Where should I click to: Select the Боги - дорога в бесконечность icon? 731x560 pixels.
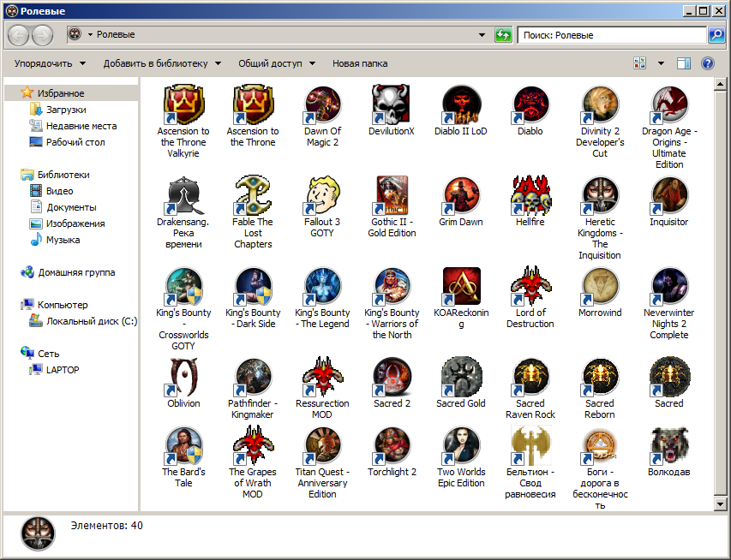coord(600,445)
